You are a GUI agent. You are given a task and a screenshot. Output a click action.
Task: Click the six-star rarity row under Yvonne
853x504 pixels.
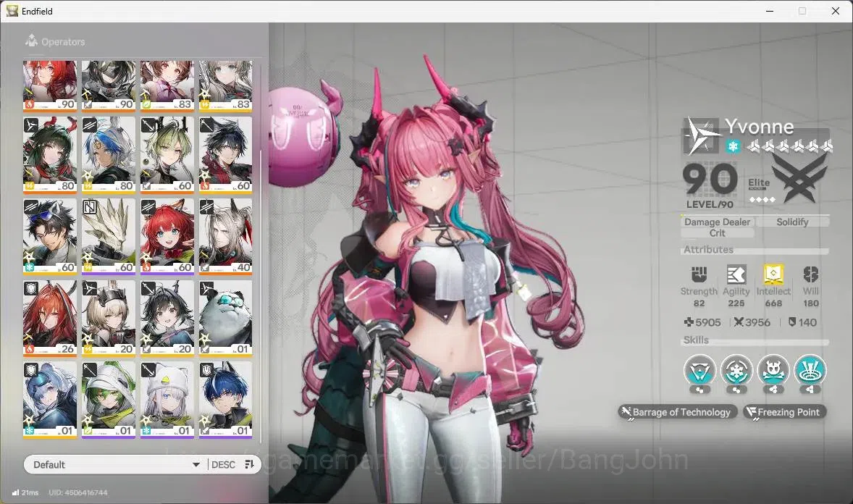[x=789, y=146]
